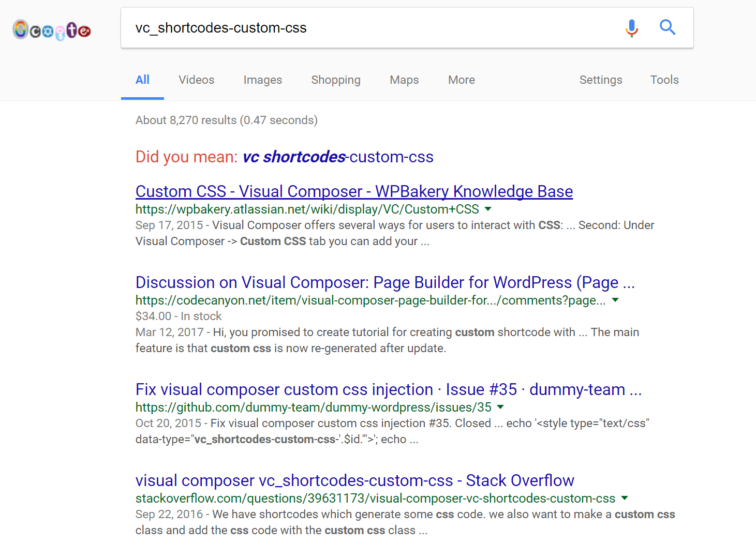Expand options arrow beside stackoverflow.com URL

tap(625, 498)
